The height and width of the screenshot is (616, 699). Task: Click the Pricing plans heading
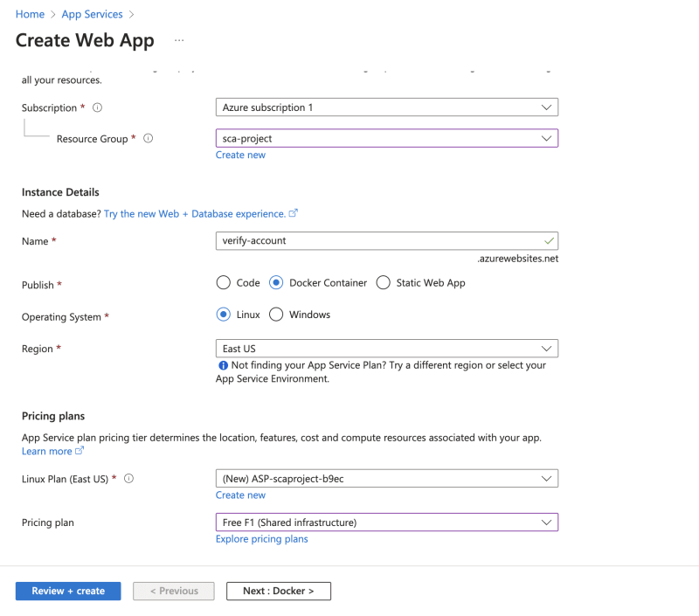point(53,416)
